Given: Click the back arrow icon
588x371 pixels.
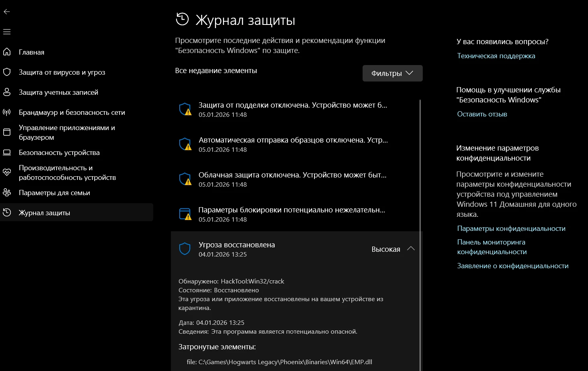Looking at the screenshot, I should 7,12.
